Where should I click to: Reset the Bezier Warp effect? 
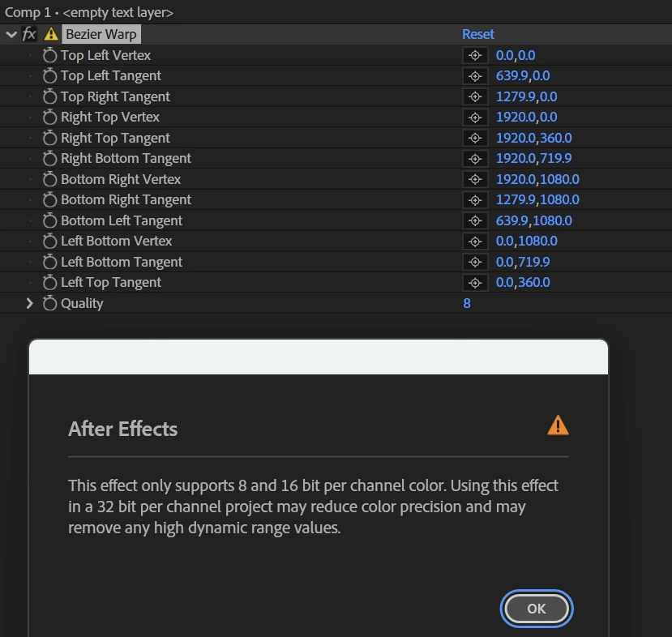pyautogui.click(x=477, y=34)
